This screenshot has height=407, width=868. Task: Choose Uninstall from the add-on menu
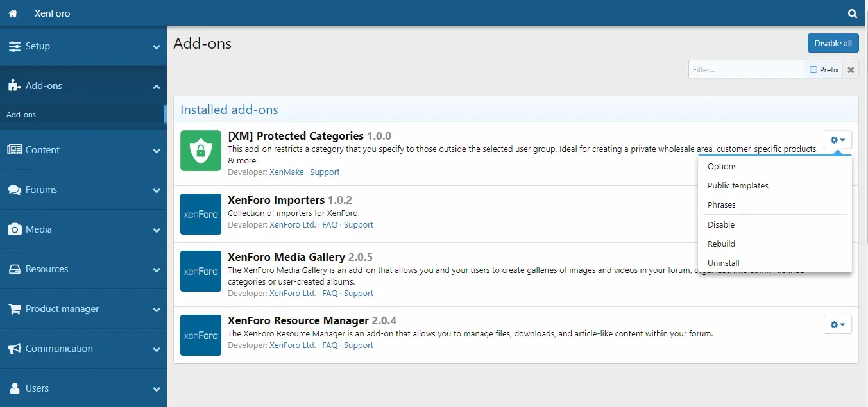[x=775, y=263]
